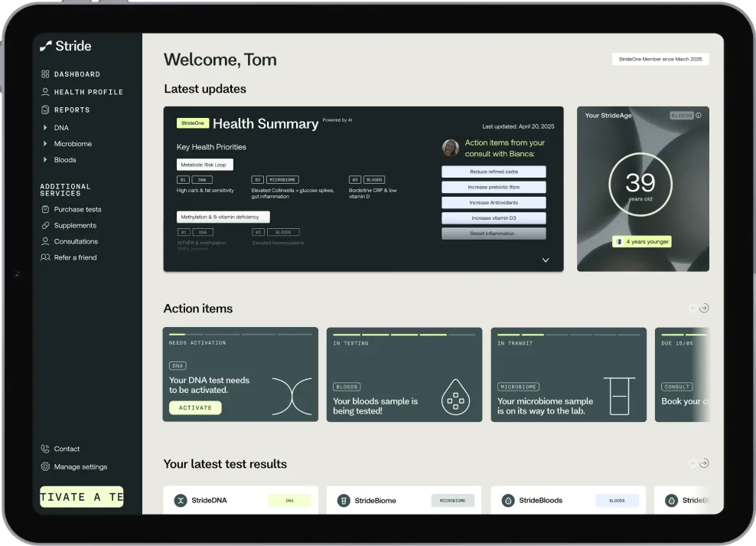756x546 pixels.
Task: Expand the Bloods reports section
Action: coord(45,159)
